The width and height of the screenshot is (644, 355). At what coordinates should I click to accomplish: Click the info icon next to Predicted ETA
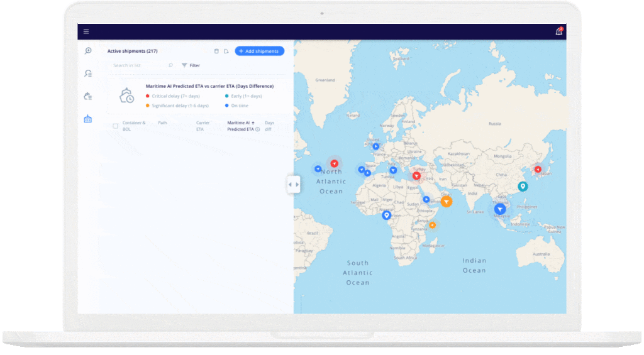coord(257,129)
